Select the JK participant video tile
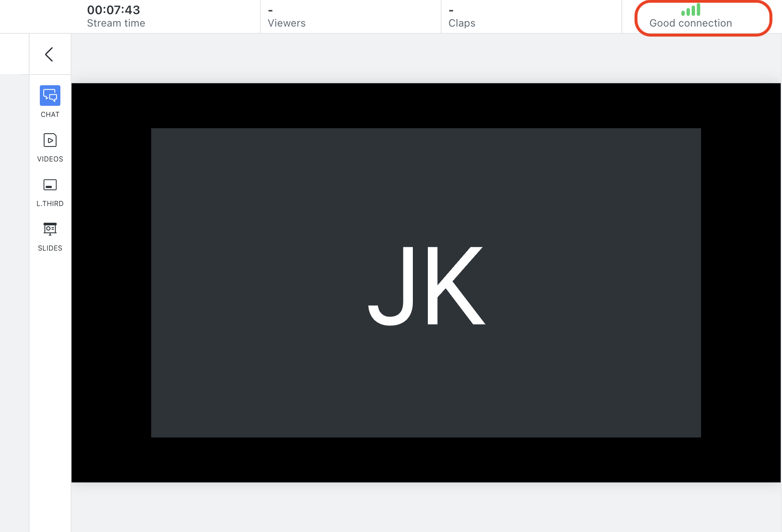The image size is (782, 532). (426, 283)
